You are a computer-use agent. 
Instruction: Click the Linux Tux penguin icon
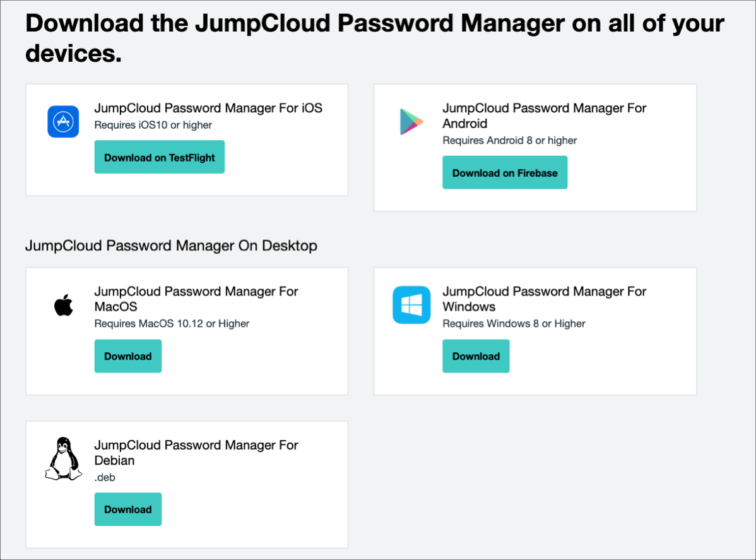pos(63,459)
